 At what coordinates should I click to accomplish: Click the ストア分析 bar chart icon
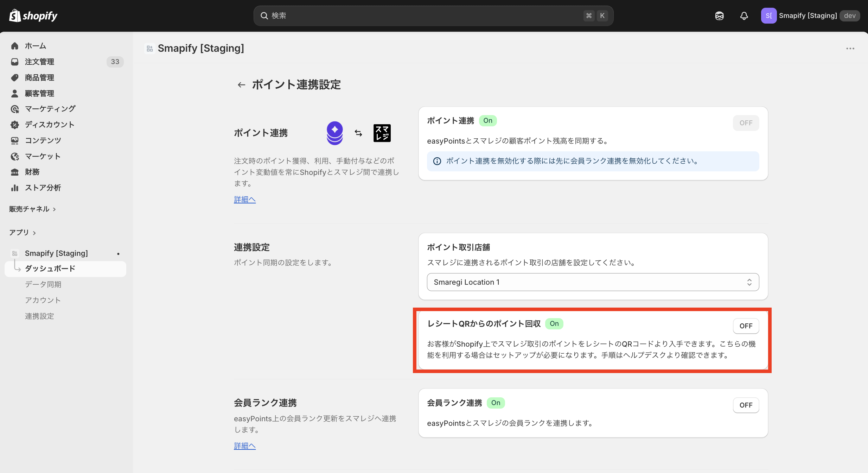[x=15, y=188]
